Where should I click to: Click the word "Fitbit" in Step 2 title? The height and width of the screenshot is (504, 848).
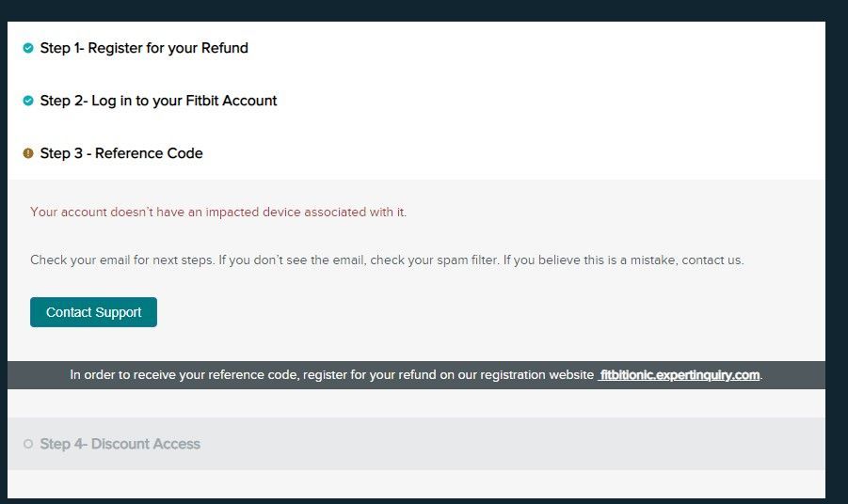click(206, 101)
